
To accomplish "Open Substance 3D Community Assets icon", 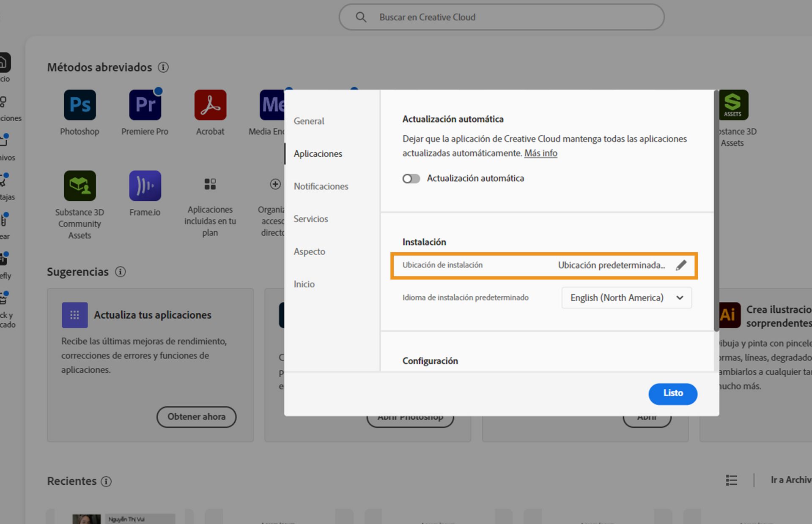I will pos(80,186).
